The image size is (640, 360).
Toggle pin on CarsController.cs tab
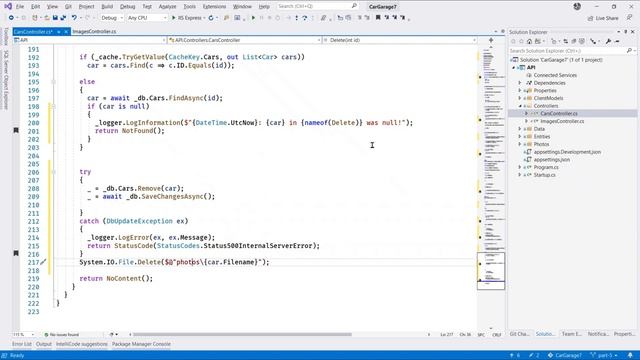[59, 31]
